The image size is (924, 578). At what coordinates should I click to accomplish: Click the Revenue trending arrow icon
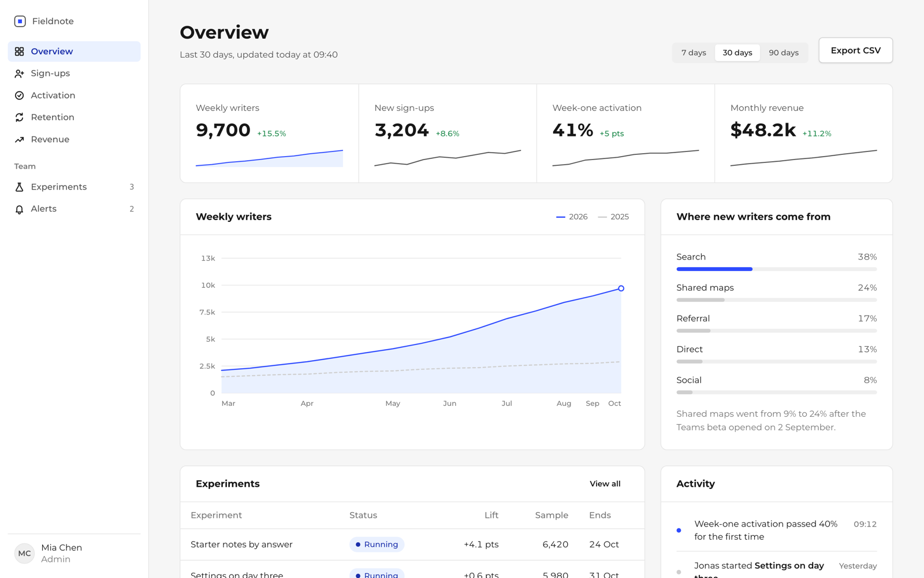(x=19, y=139)
